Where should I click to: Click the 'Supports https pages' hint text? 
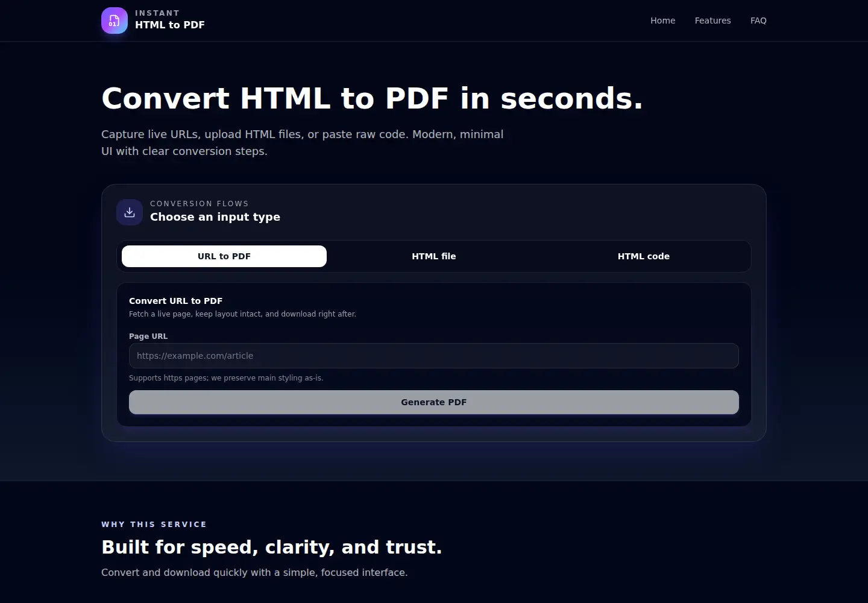[226, 378]
